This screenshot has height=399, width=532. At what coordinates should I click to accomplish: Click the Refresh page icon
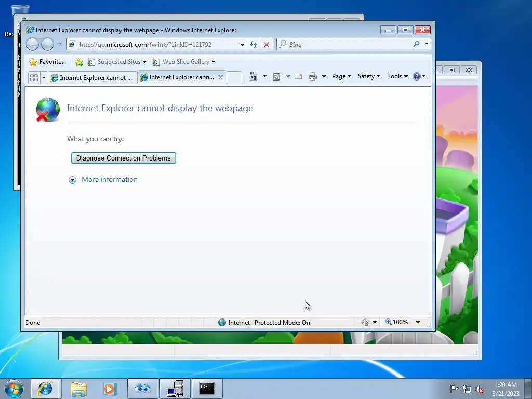pos(254,45)
